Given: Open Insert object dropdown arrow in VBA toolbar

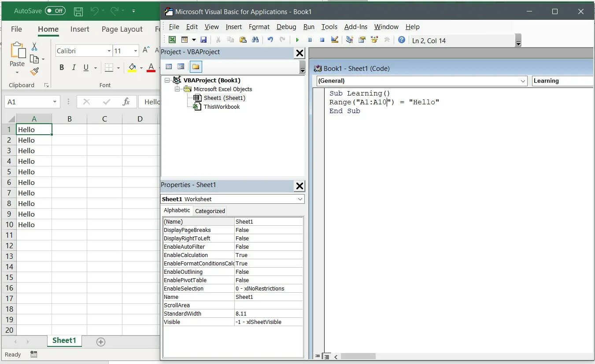Looking at the screenshot, I should click(x=194, y=40).
